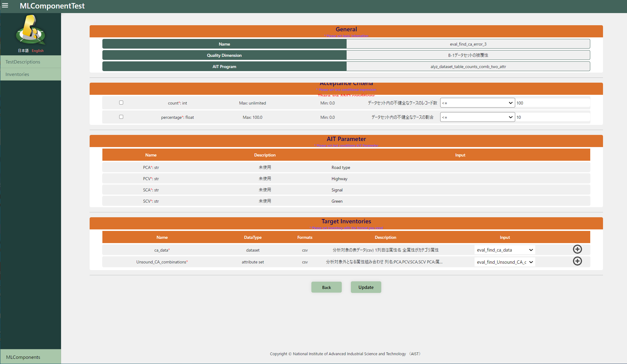Expand eval_find_Unsound_CA inventory dropdown
The width and height of the screenshot is (627, 364).
point(505,262)
